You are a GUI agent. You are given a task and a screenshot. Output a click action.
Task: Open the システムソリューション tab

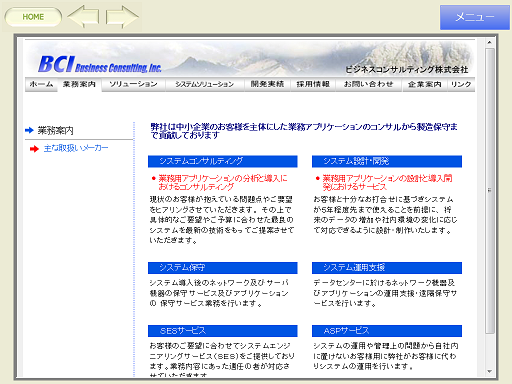tap(205, 84)
